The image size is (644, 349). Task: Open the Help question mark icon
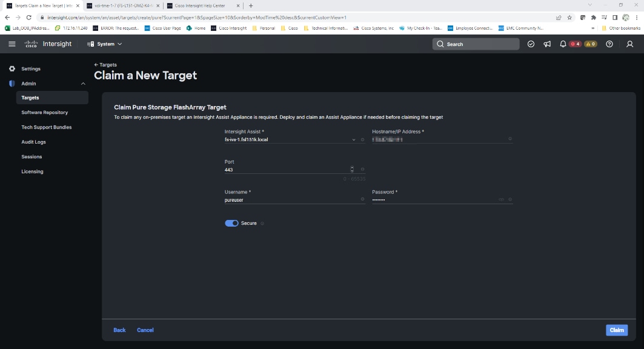click(x=609, y=44)
